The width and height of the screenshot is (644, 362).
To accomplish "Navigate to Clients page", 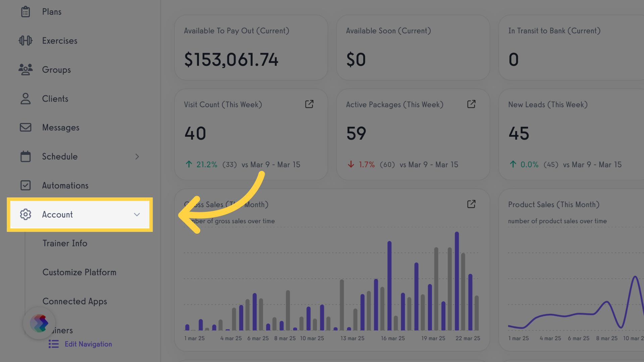I will [x=55, y=99].
